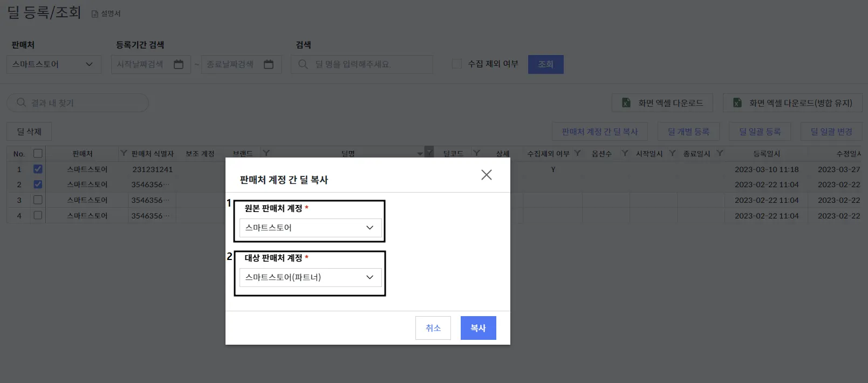868x383 pixels.
Task: Click the 딜 삭제 button
Action: pyautogui.click(x=29, y=132)
